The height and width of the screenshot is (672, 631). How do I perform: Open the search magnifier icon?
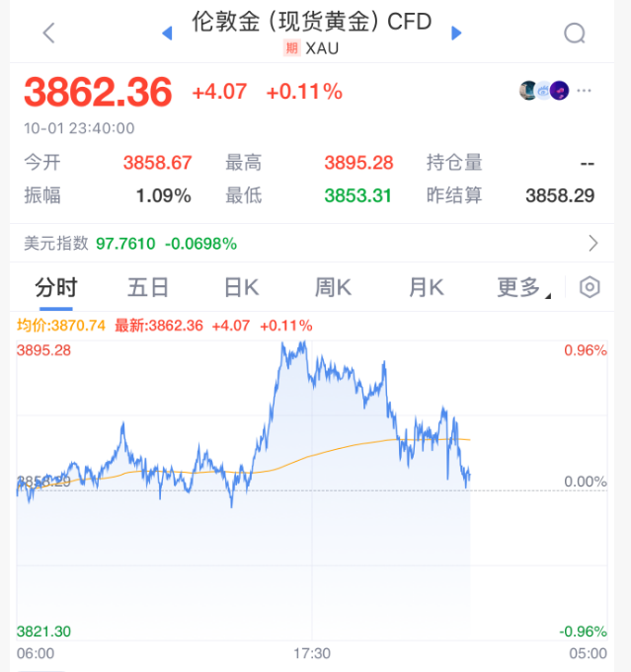click(x=575, y=34)
